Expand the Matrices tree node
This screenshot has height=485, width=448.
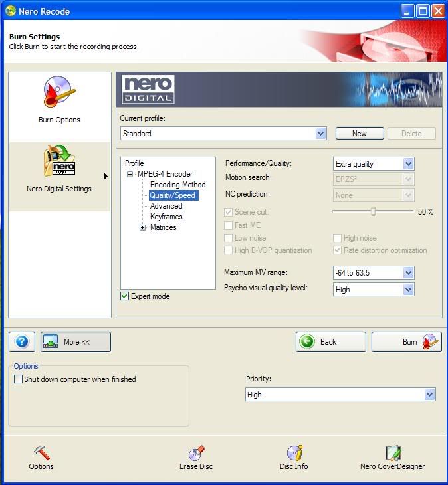click(x=142, y=227)
